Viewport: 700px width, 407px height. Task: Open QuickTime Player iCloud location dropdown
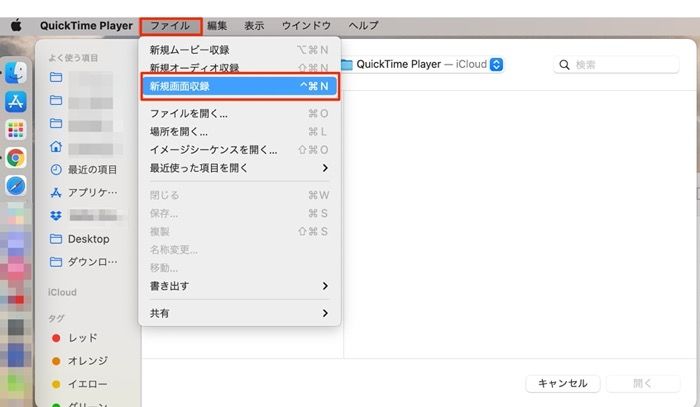click(496, 65)
